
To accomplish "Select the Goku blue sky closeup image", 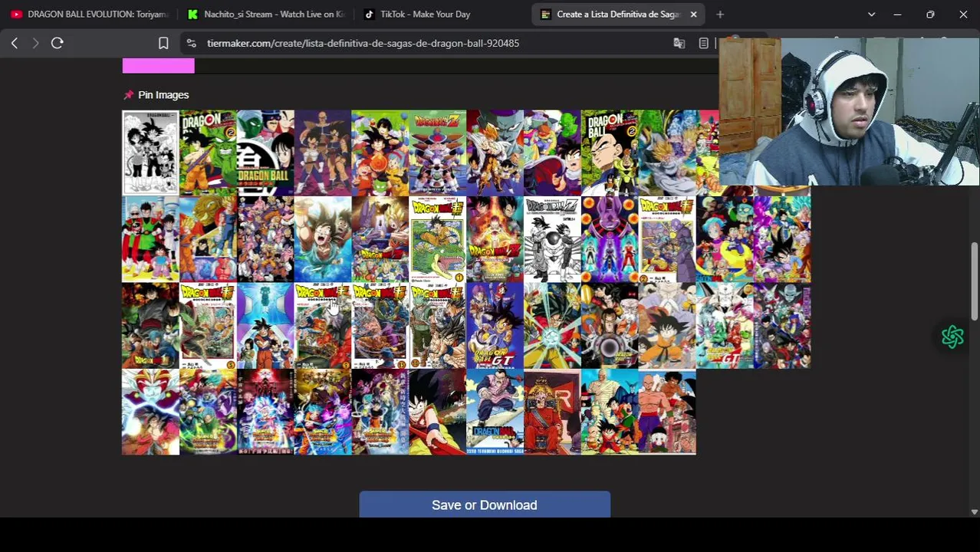I will 323,239.
